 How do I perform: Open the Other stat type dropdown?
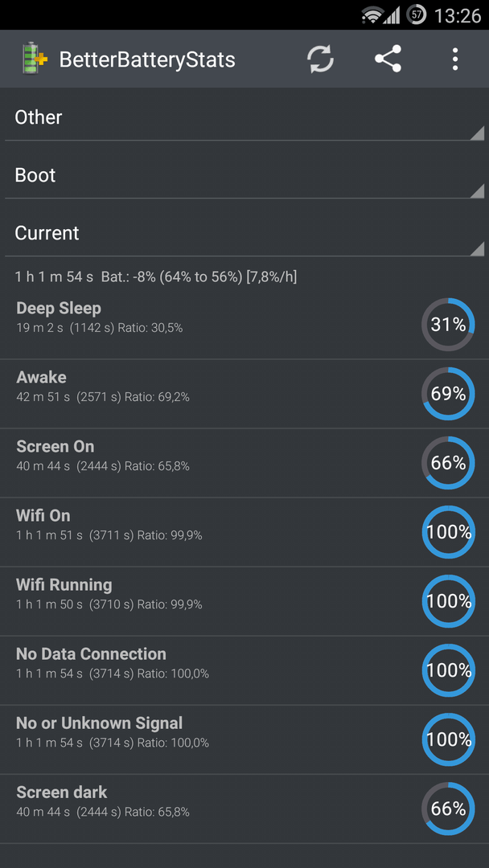(244, 117)
